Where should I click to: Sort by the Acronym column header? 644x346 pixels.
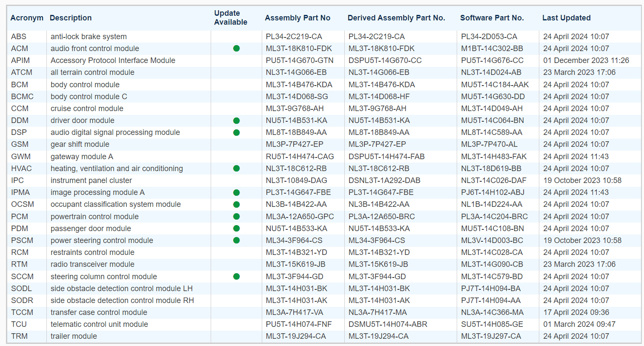coord(27,18)
